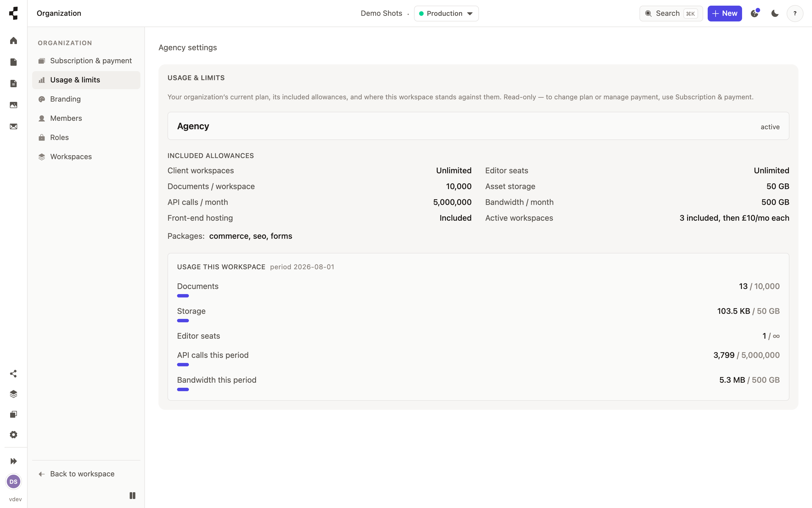Click the 'commerce, seo, forms' packages text

coord(251,236)
